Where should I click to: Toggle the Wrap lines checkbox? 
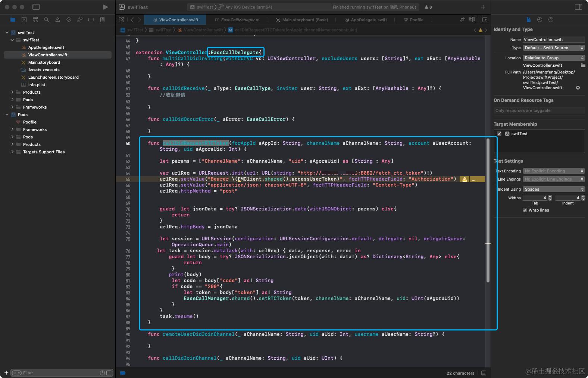[x=525, y=210]
